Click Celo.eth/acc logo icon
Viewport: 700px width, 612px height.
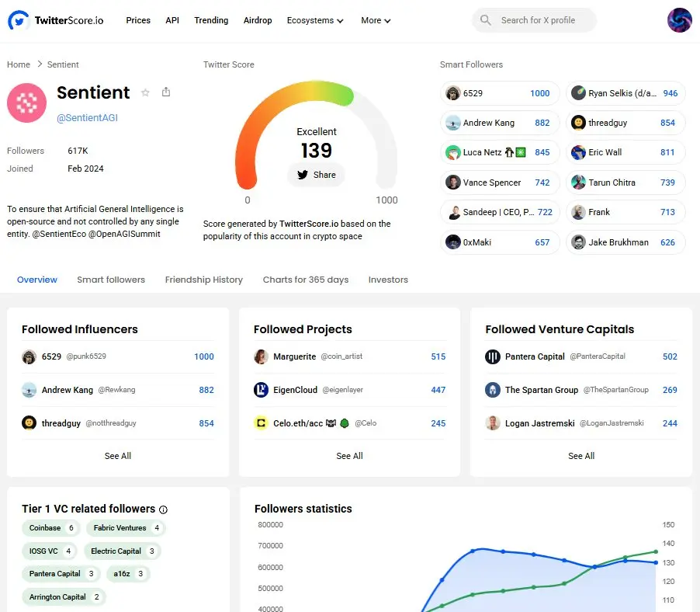(262, 422)
